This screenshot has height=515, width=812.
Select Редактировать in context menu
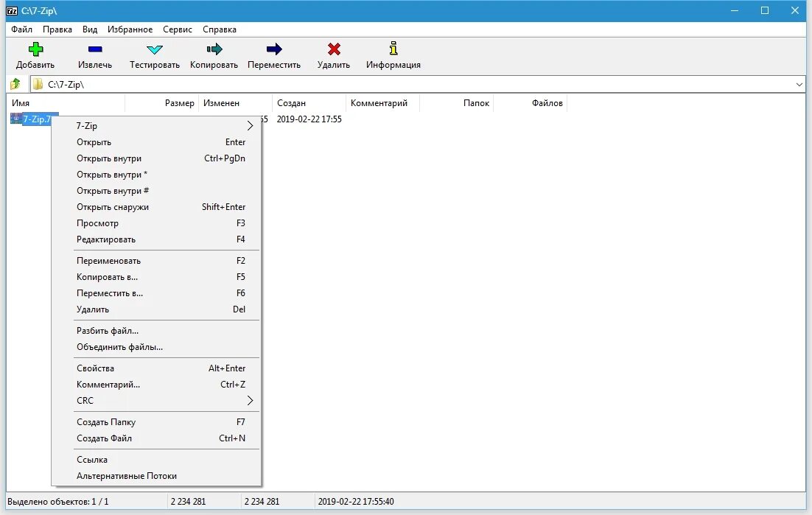point(156,239)
